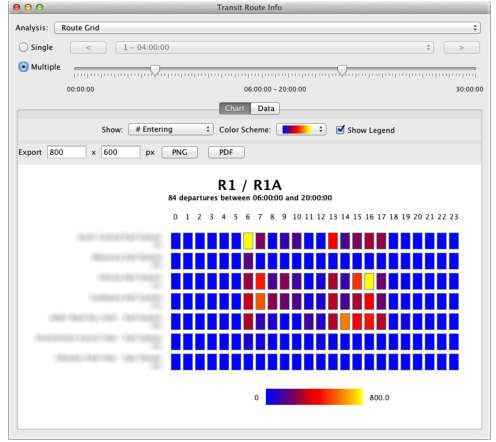Open the Analysis Route Grid dropdown
This screenshot has height=442, width=496.
pyautogui.click(x=267, y=28)
